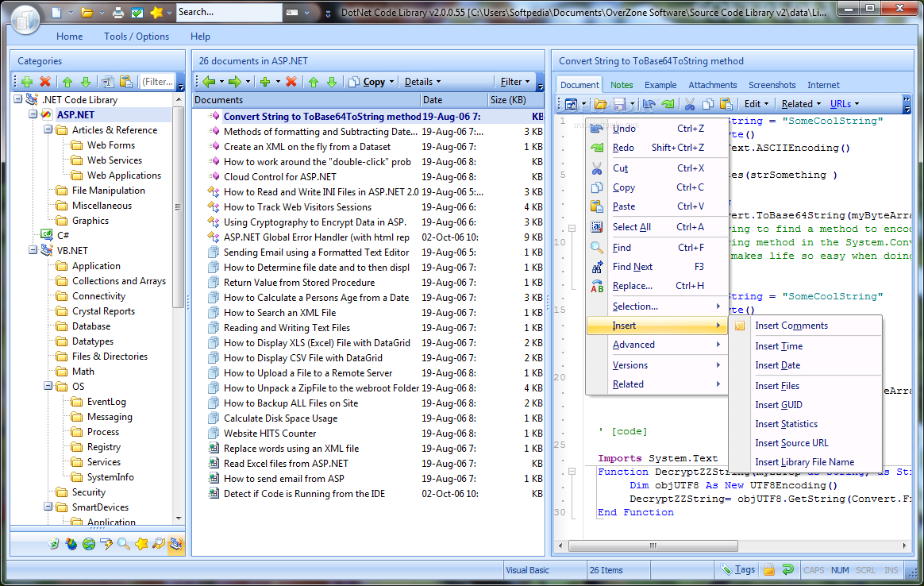The height and width of the screenshot is (586, 924).
Task: Switch to the Internet tab
Action: click(x=823, y=85)
